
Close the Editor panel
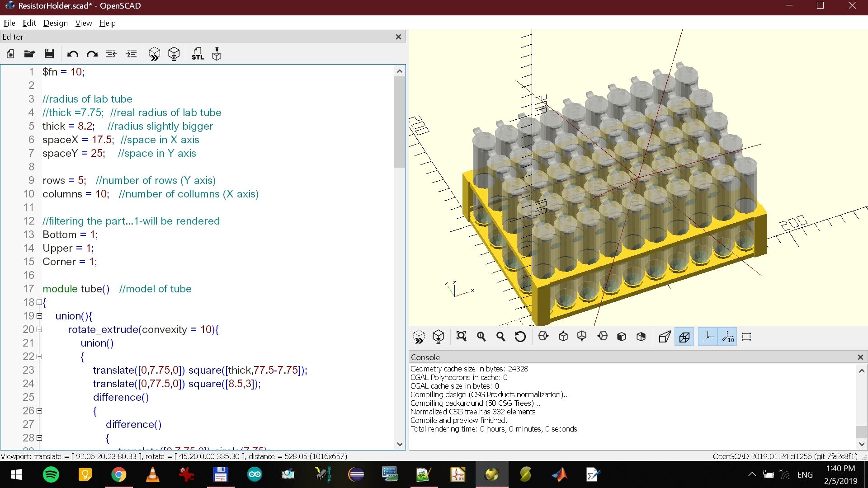point(398,37)
